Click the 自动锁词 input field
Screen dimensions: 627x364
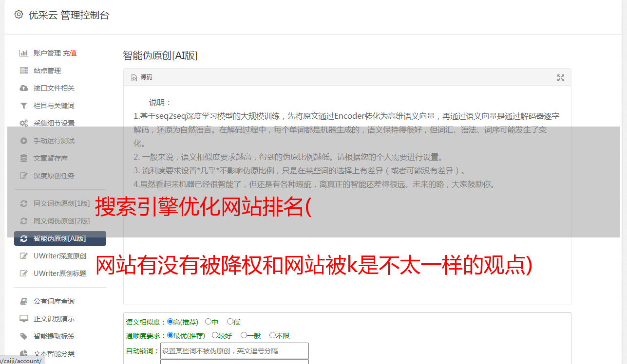coord(234,351)
